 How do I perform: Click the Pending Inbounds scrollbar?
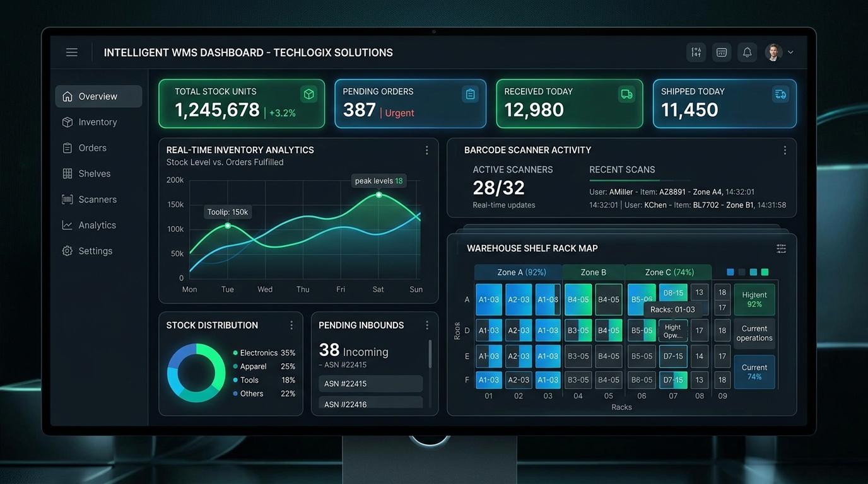(x=430, y=354)
